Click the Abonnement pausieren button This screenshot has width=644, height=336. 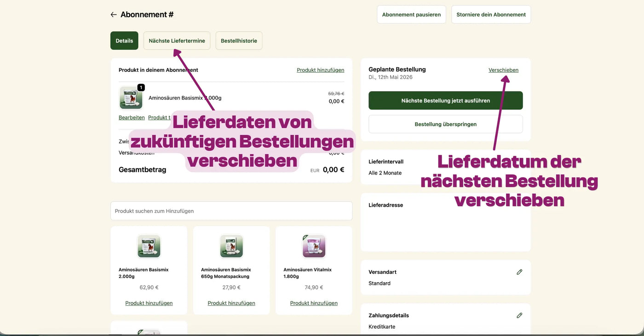click(x=411, y=14)
